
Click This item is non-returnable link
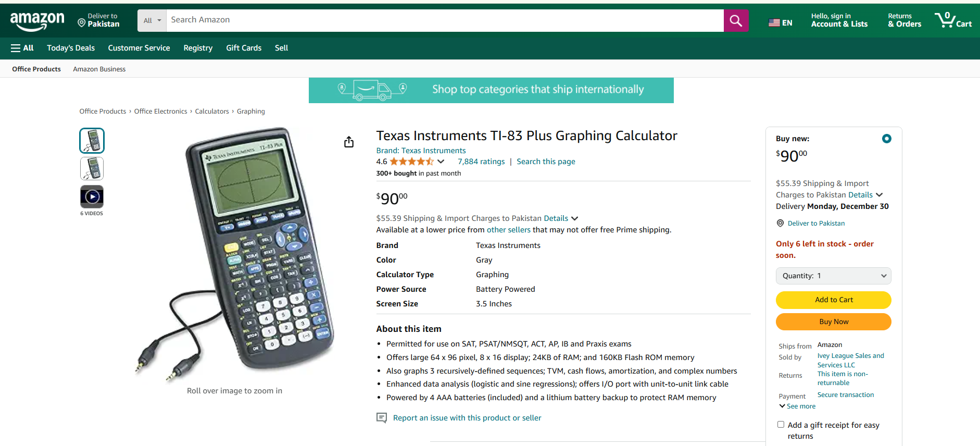click(843, 378)
